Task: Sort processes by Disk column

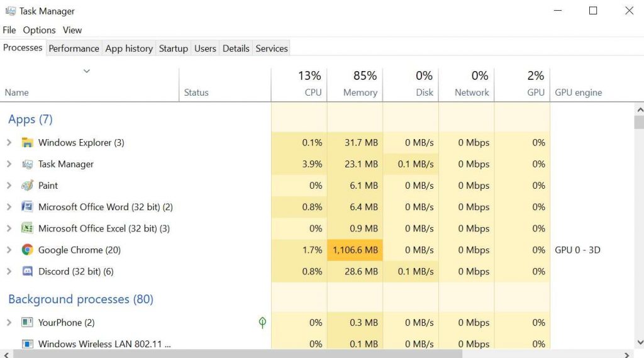Action: (411, 85)
